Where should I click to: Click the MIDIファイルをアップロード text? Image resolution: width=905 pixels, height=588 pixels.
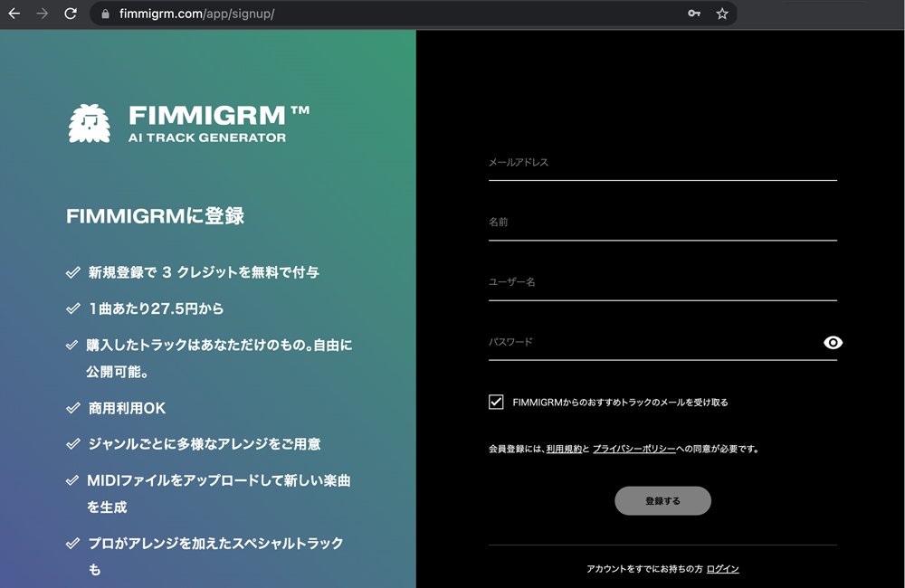point(219,493)
